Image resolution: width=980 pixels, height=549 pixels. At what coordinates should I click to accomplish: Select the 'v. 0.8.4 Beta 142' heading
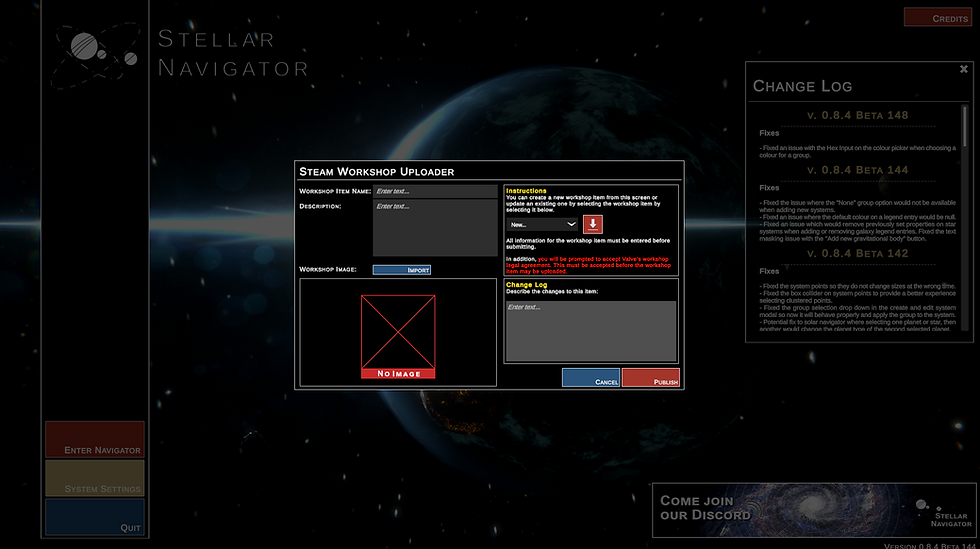click(858, 254)
